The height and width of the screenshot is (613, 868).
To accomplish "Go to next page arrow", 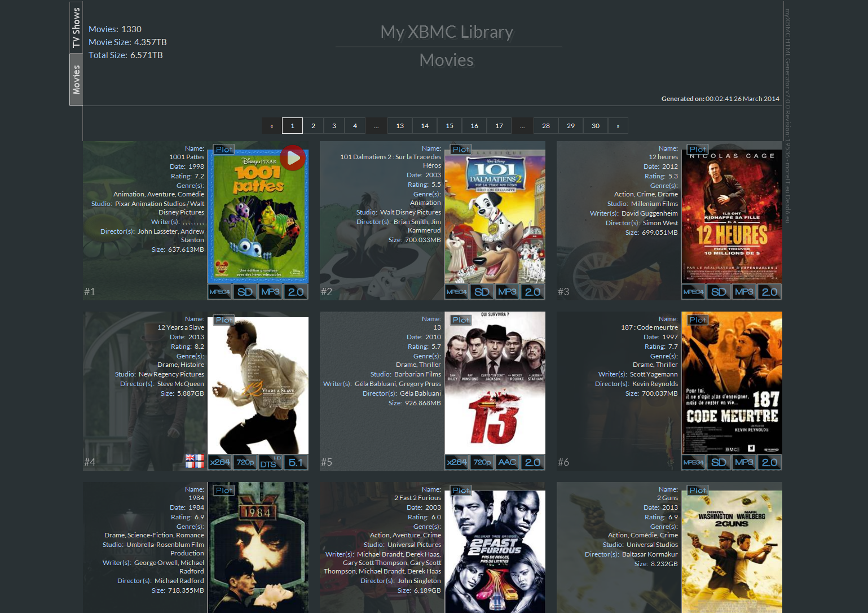I will coord(618,126).
